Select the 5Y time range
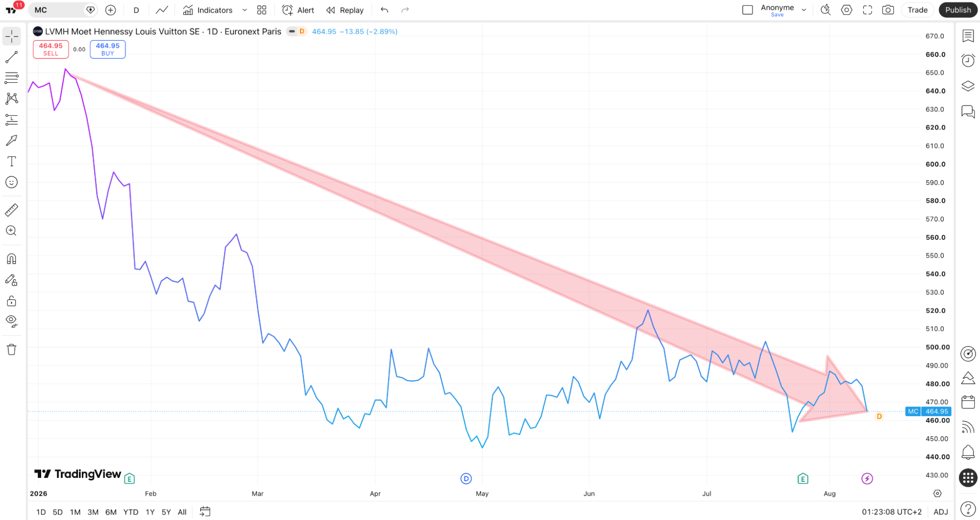This screenshot has width=980, height=520. [x=166, y=512]
